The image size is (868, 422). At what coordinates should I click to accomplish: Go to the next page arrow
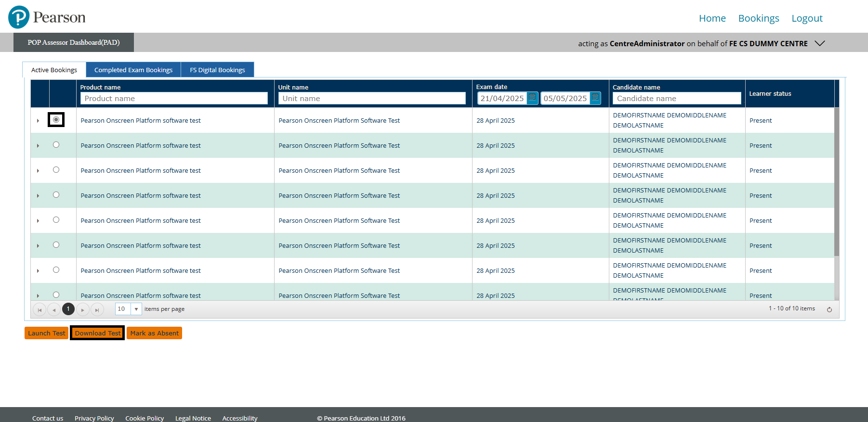[83, 309]
